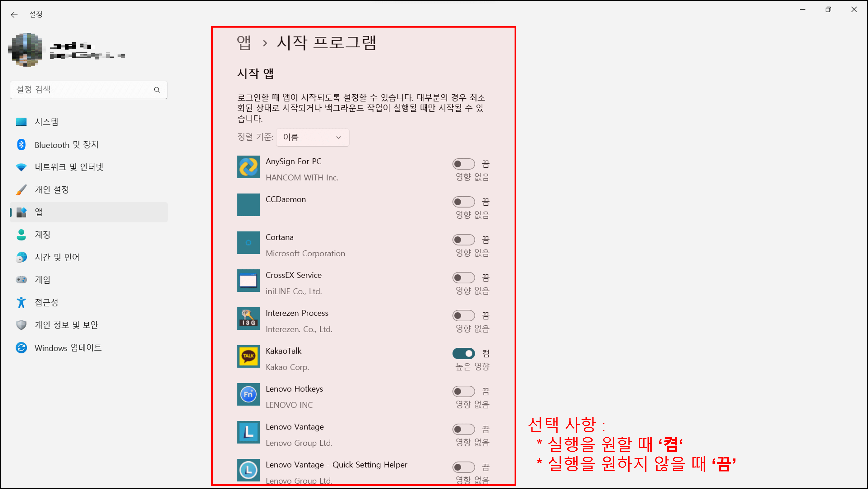Click the Microsoft Corporation publisher text
This screenshot has height=489, width=868.
[x=305, y=253]
